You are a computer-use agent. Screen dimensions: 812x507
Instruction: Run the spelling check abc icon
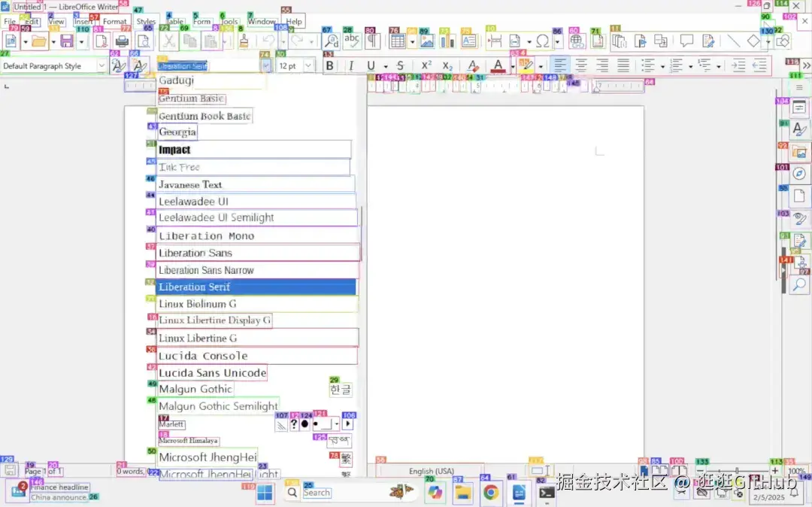pyautogui.click(x=352, y=41)
